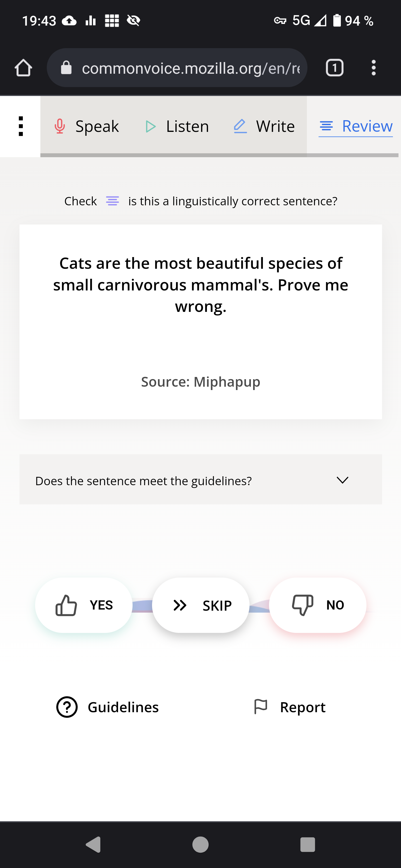Image resolution: width=401 pixels, height=868 pixels.
Task: Tap the tab counter showing 1
Action: (x=335, y=67)
